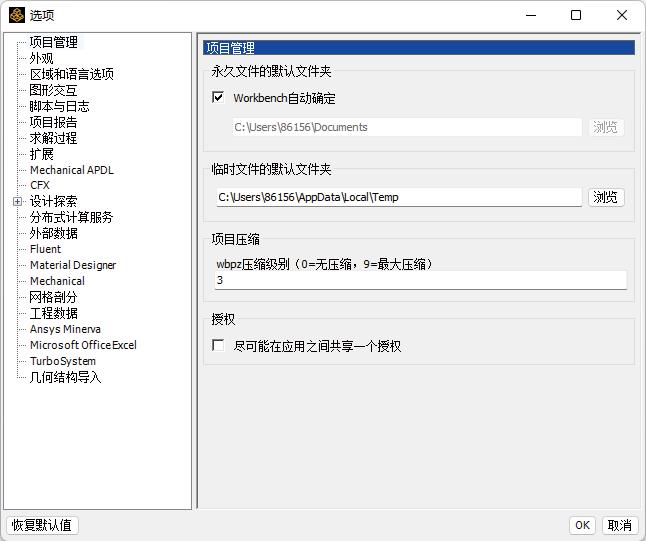Click the 项目管理 blue header bar
The image size is (646, 541).
[x=419, y=48]
